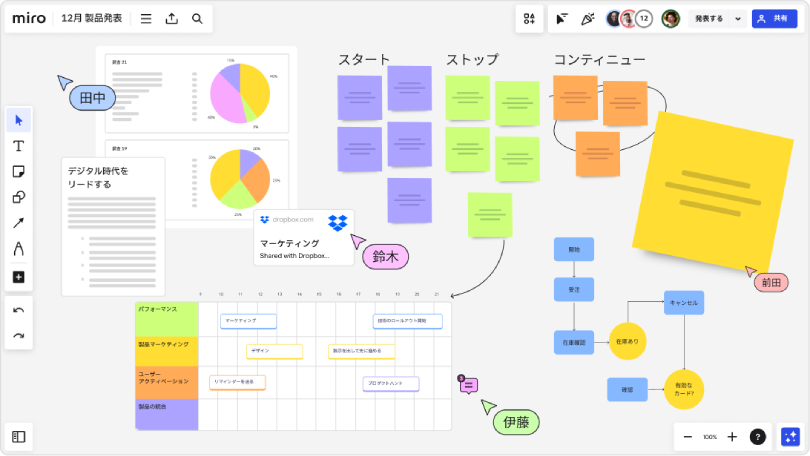The height and width of the screenshot is (456, 810).
Task: Select the Shapes tool
Action: 18,197
